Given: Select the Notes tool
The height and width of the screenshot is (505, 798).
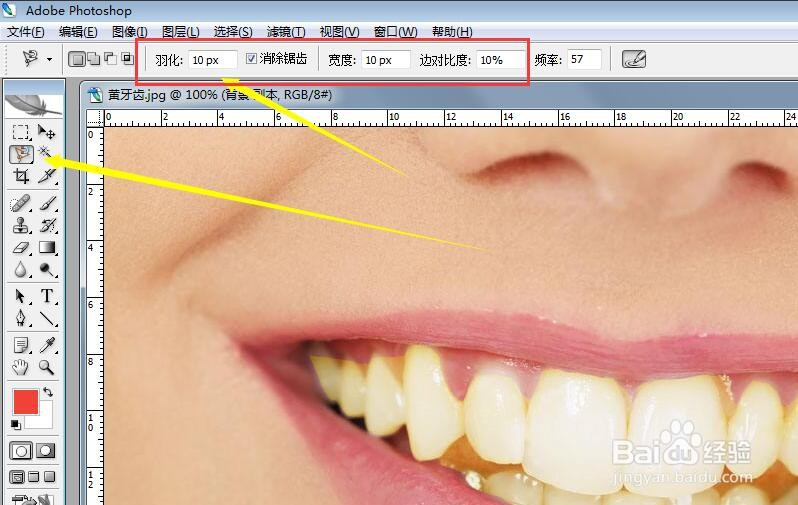Looking at the screenshot, I should click(x=20, y=345).
